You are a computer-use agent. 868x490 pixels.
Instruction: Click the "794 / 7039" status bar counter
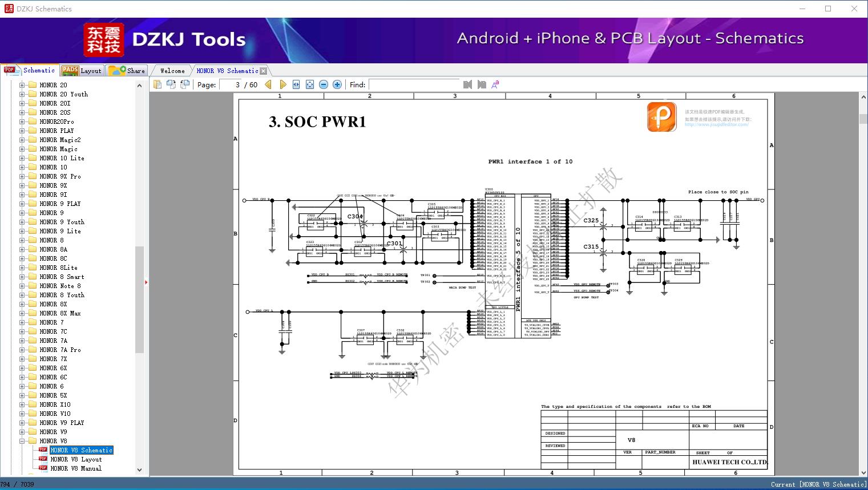click(x=17, y=484)
